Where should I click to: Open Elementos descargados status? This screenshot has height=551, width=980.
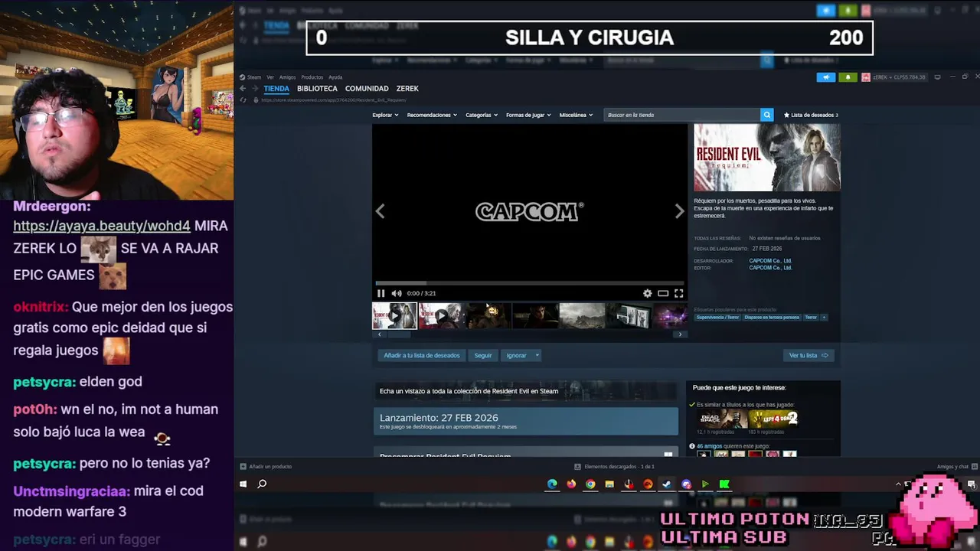tap(614, 467)
